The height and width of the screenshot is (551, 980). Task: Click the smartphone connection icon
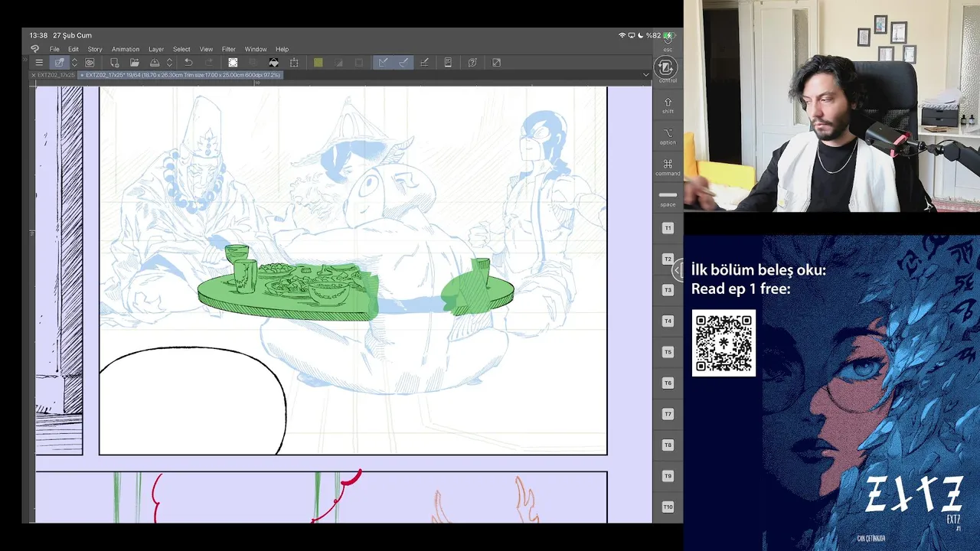click(449, 62)
